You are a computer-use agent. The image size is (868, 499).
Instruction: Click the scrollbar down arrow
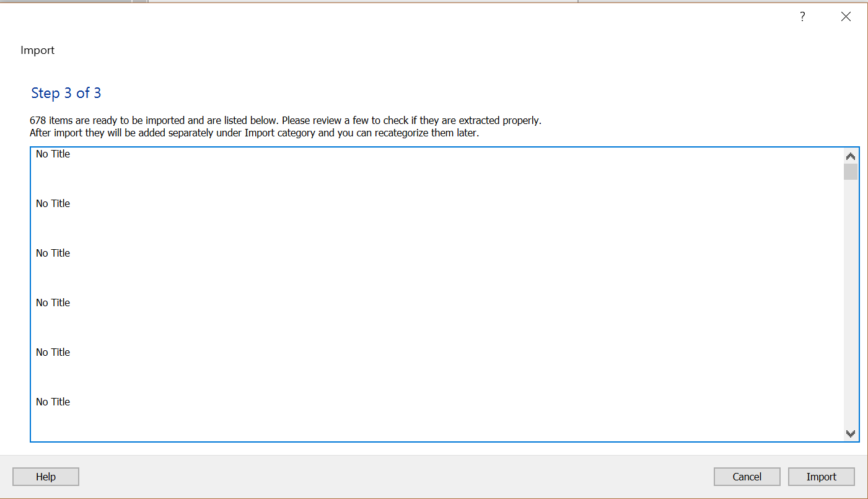click(x=851, y=434)
